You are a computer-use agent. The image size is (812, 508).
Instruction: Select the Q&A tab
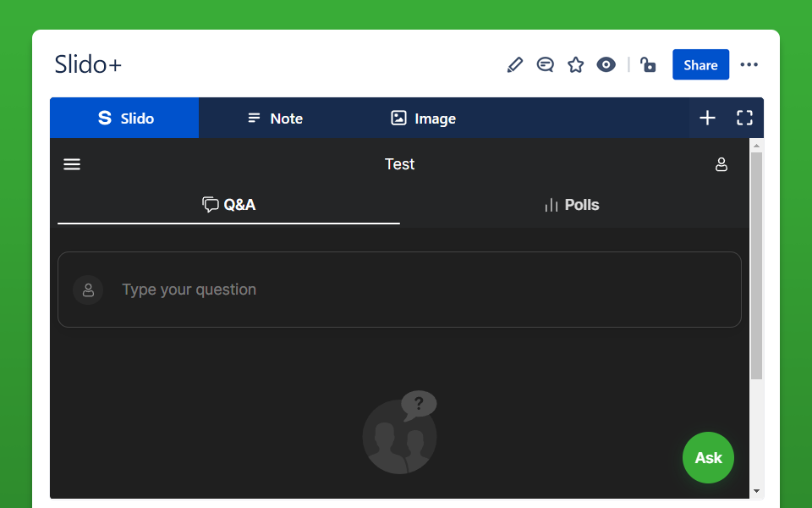(229, 205)
